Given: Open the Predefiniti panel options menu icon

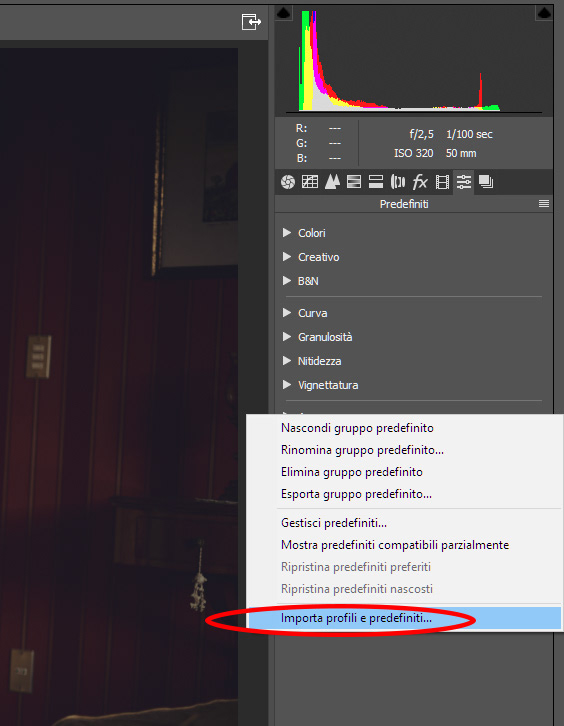Looking at the screenshot, I should [544, 204].
